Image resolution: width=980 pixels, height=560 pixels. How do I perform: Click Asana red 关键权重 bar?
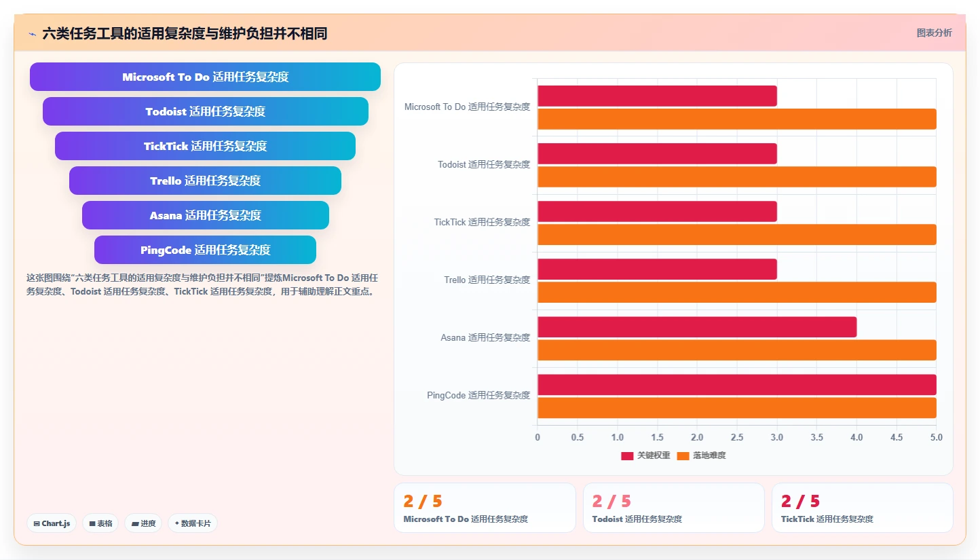point(697,326)
